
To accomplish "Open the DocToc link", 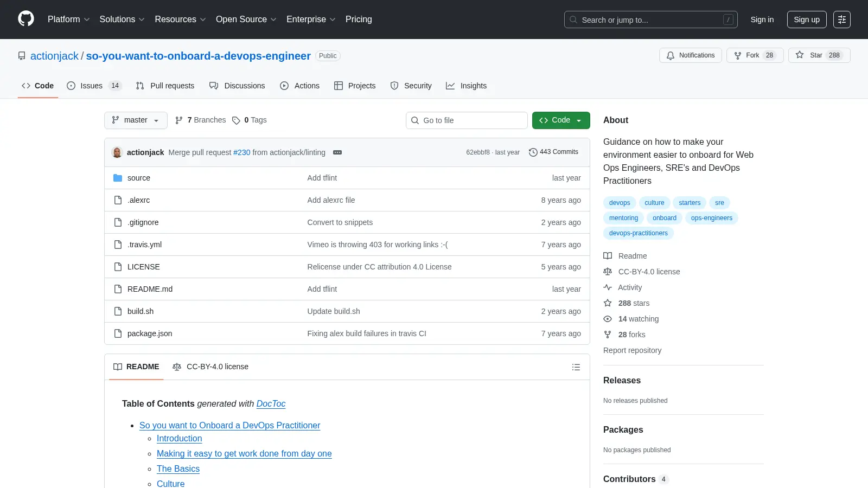I will tap(271, 404).
